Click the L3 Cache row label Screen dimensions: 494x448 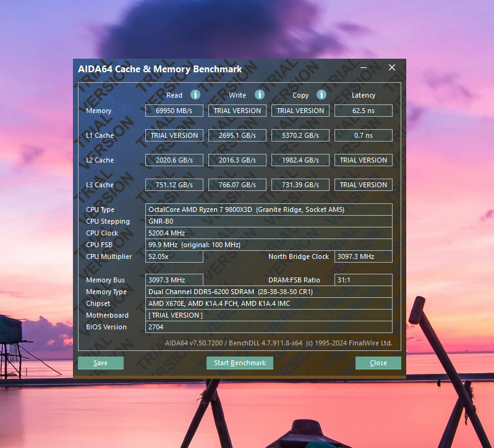point(100,185)
